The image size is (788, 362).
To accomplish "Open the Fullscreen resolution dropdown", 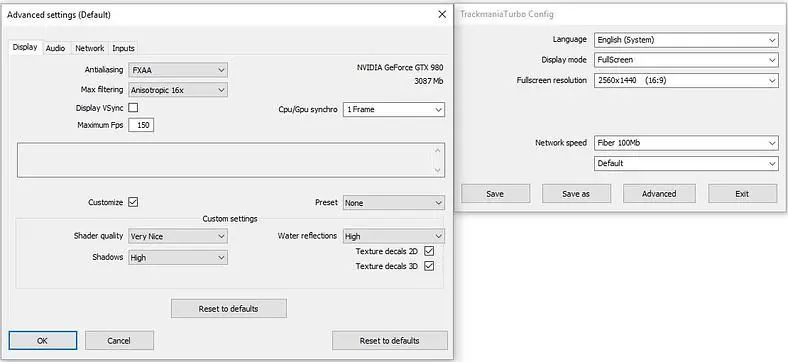I will pos(686,80).
